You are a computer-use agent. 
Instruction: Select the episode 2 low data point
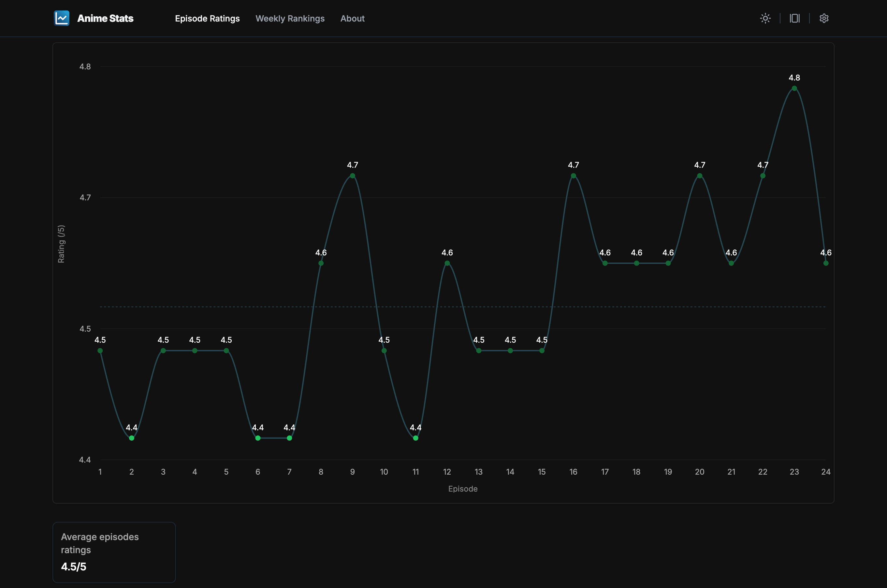point(132,438)
